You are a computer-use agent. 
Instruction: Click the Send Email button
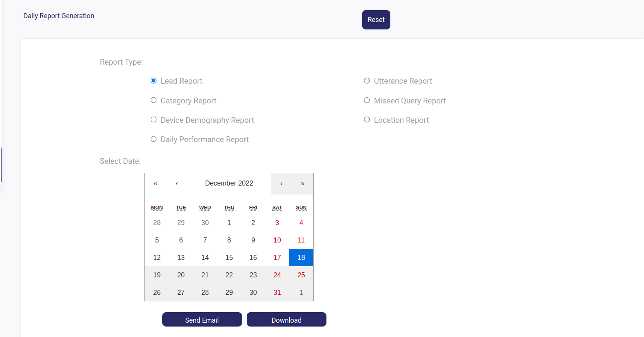click(x=202, y=320)
